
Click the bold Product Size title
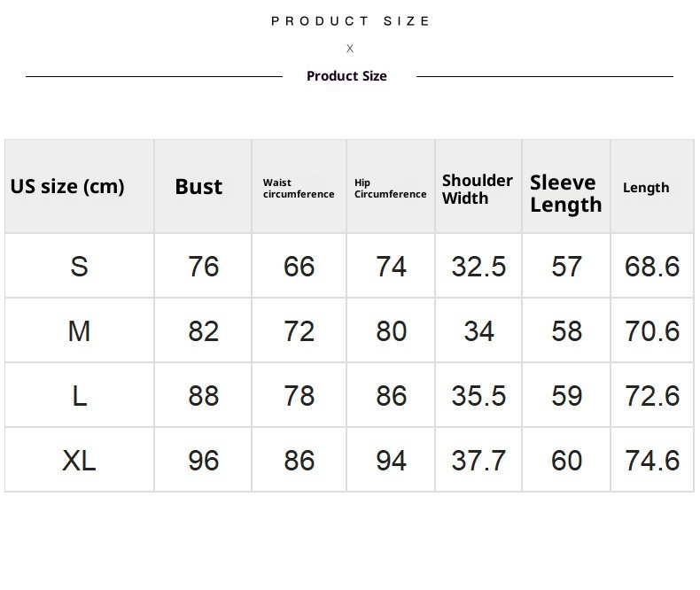[x=346, y=76]
